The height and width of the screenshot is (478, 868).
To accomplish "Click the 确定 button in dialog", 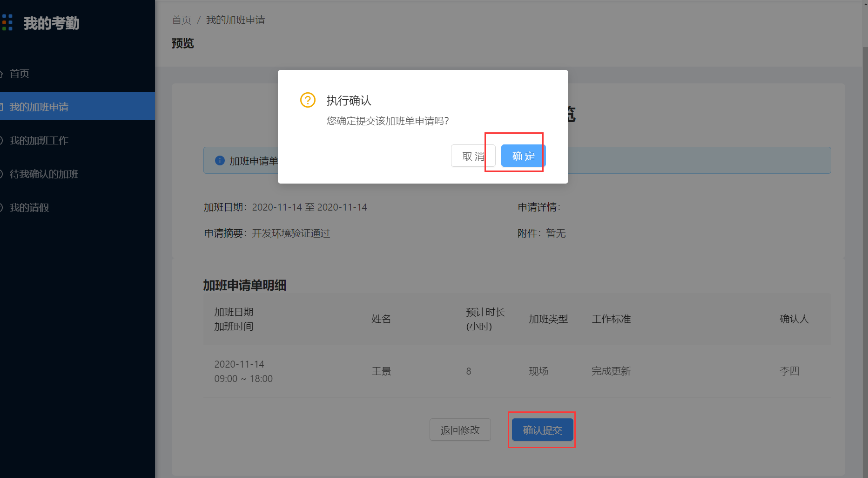I will [x=523, y=156].
